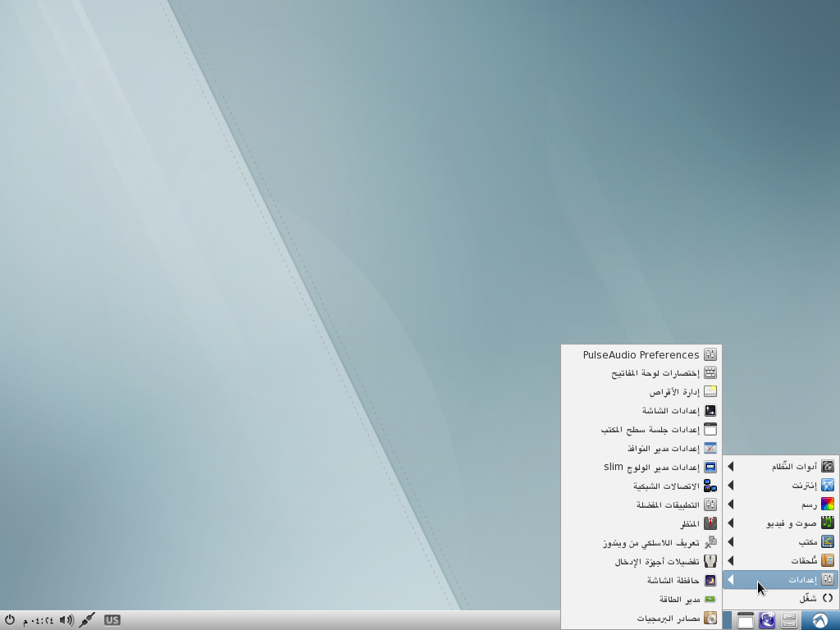Switch keyboard layout US indicator
840x630 pixels.
pos(112,620)
